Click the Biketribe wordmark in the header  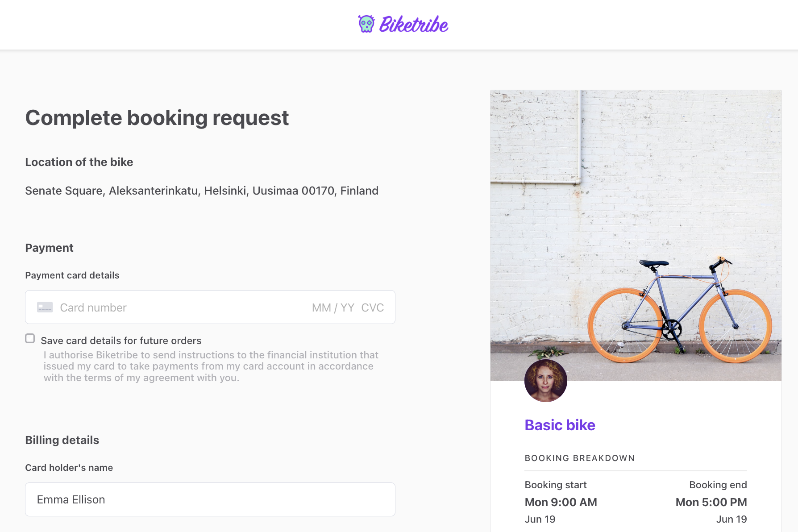(414, 25)
